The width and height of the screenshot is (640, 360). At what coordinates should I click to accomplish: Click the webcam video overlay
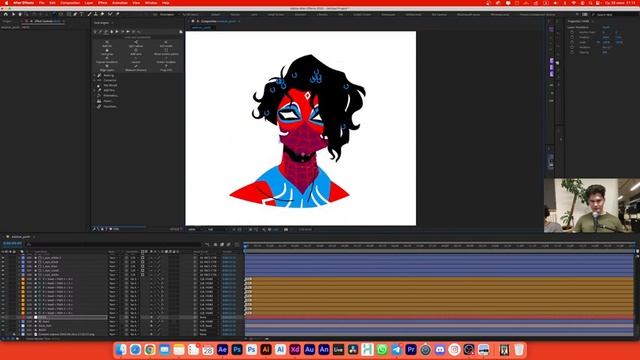coord(592,205)
